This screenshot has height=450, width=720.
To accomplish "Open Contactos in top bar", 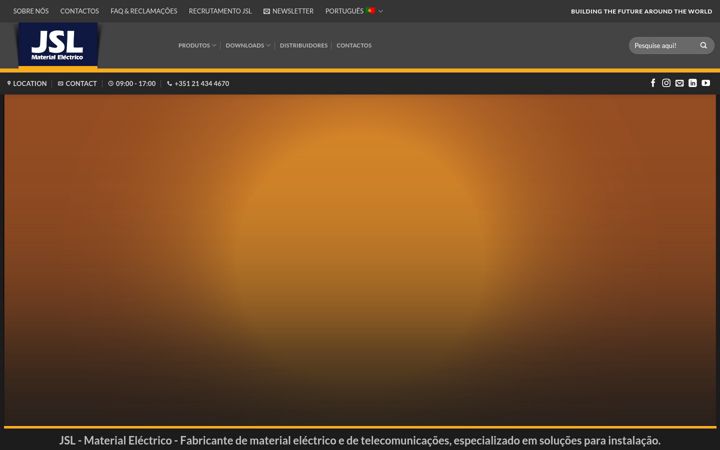I will tap(79, 11).
